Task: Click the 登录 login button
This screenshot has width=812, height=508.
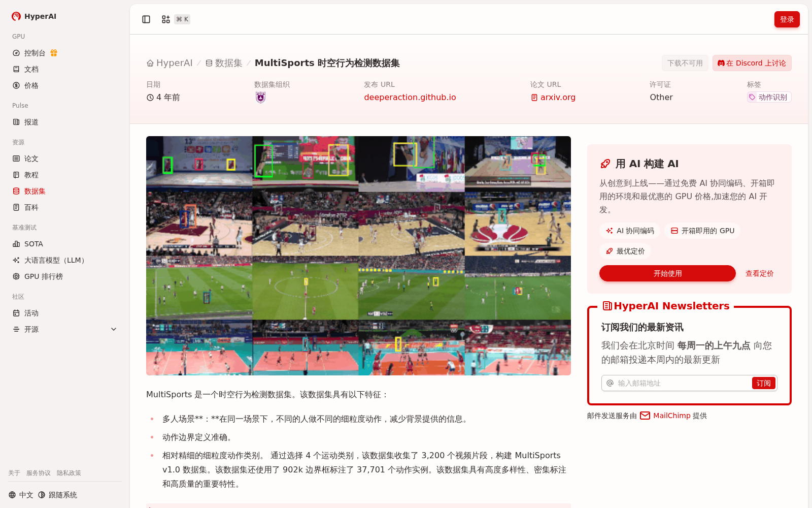Action: point(787,19)
